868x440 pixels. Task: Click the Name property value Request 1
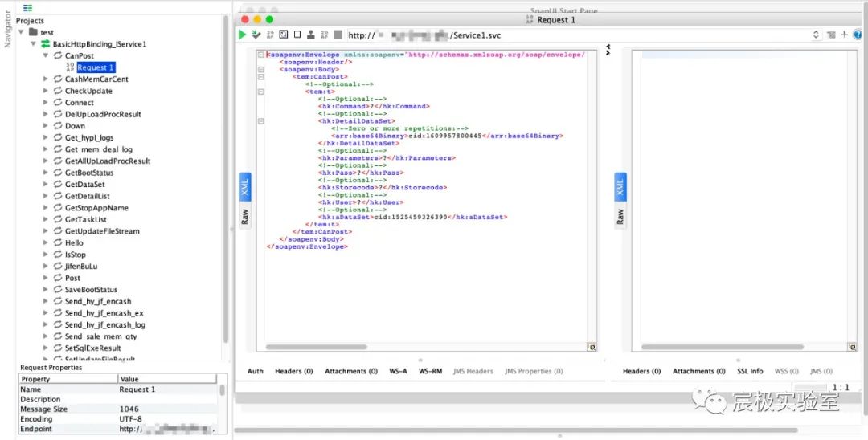point(137,389)
